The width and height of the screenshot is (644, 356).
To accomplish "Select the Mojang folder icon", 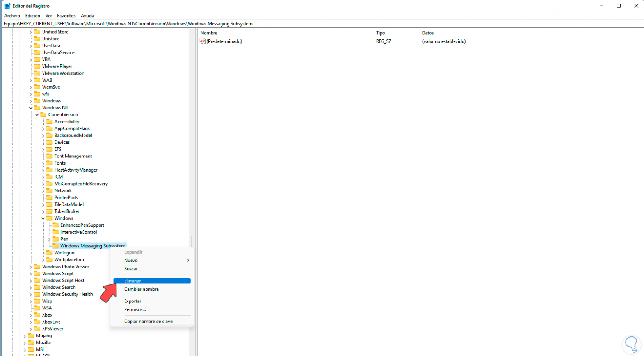I will [31, 336].
